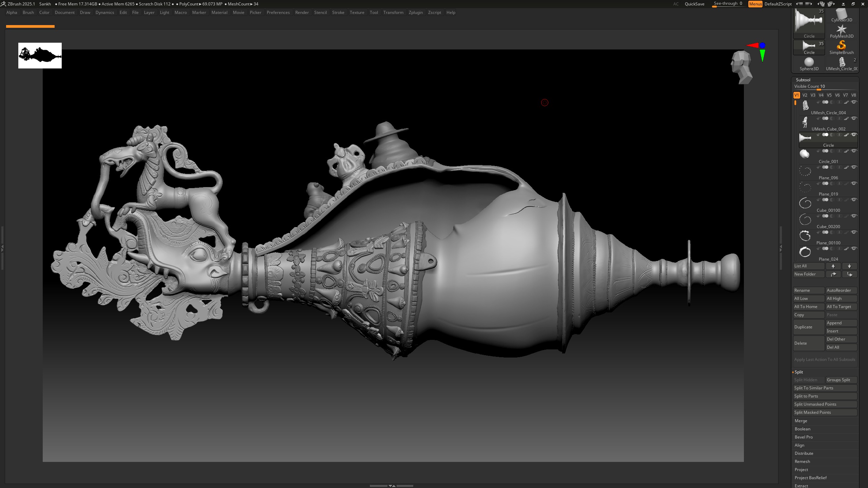
Task: Choose the SimpleBrush tool icon
Action: coord(842,48)
